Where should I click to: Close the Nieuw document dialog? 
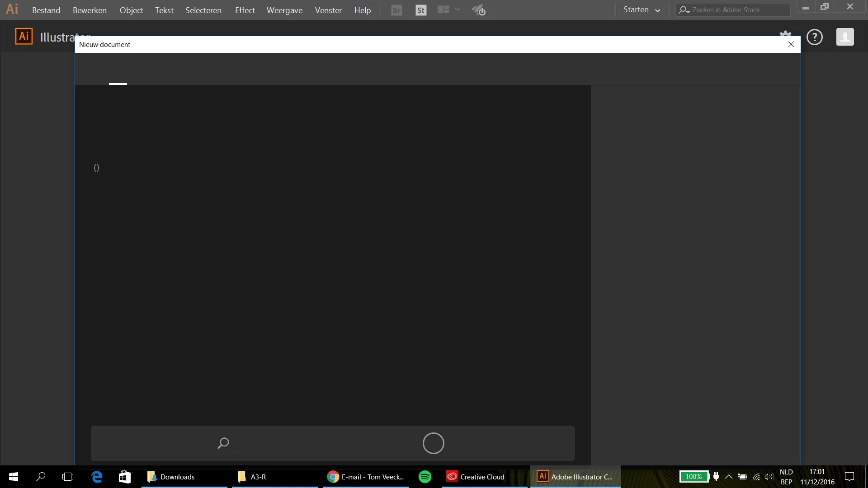791,44
